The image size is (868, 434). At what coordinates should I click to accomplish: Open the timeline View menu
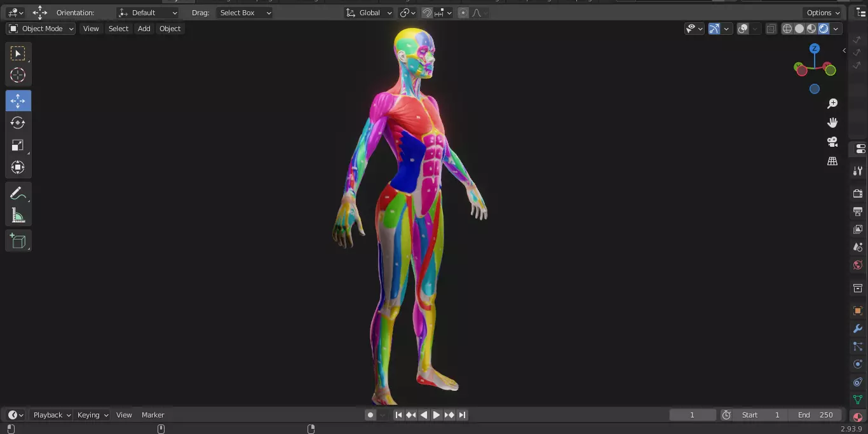124,415
